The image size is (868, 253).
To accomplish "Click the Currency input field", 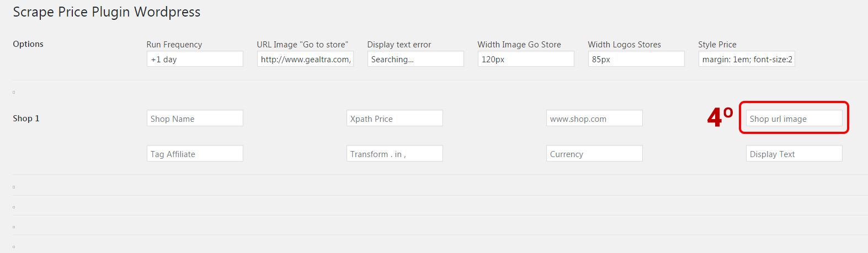I will pos(594,154).
